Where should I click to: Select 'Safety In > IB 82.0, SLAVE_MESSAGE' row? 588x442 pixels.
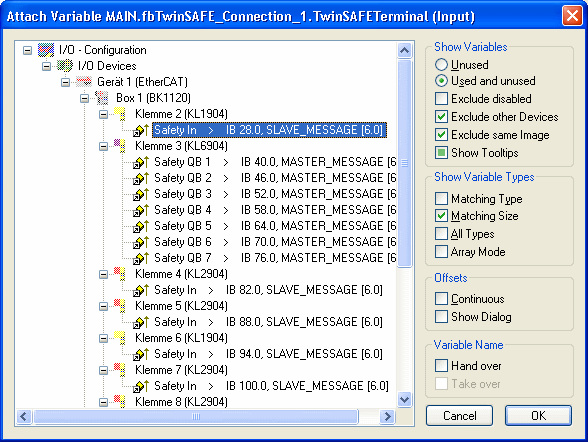point(268,290)
